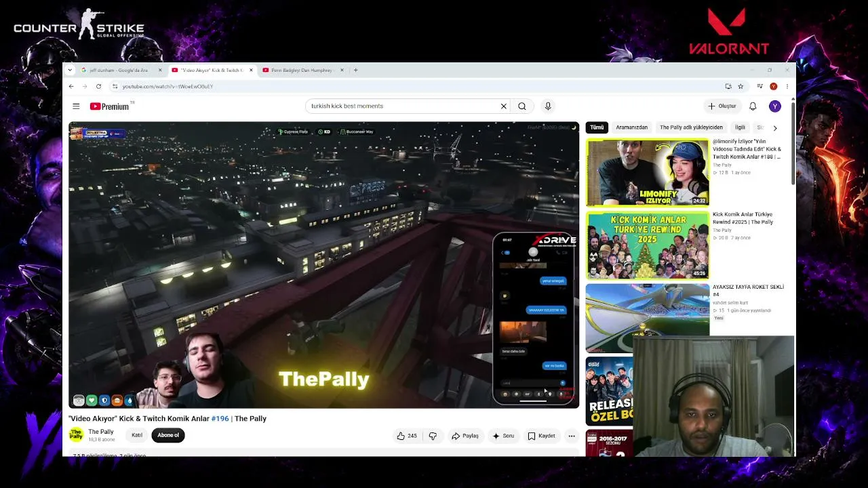
Task: Open the Kick Komik Anlar Türkiye Rewind thumbnail
Action: pos(648,245)
